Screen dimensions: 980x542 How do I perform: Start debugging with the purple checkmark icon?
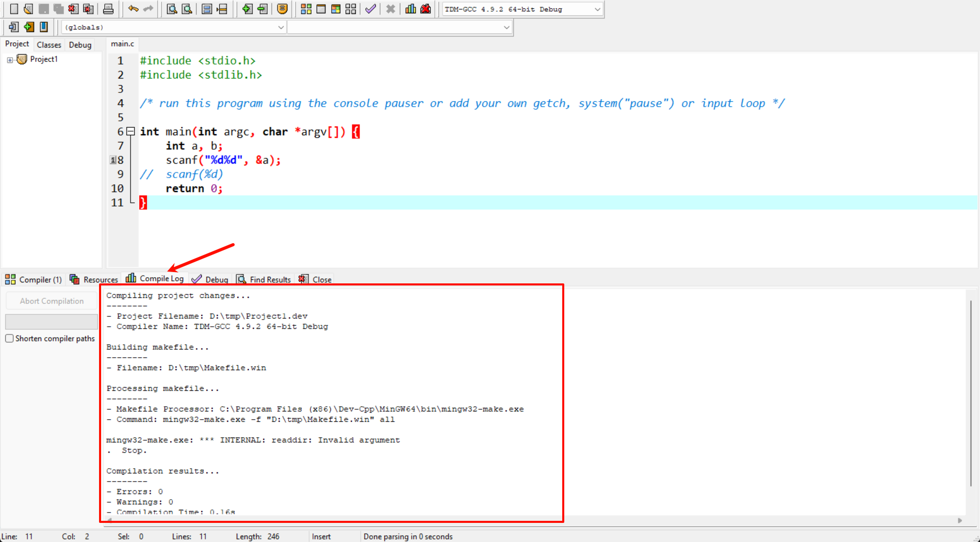(370, 9)
